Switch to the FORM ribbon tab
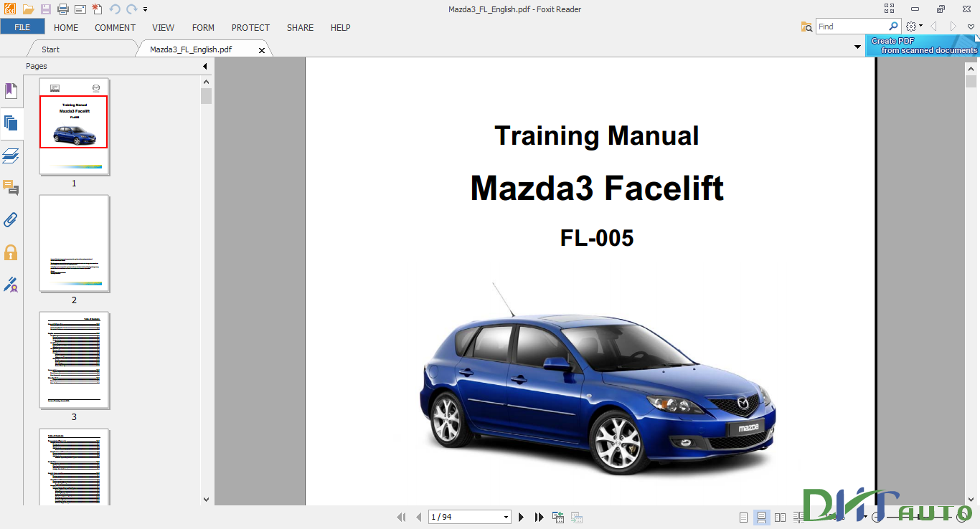 point(203,27)
